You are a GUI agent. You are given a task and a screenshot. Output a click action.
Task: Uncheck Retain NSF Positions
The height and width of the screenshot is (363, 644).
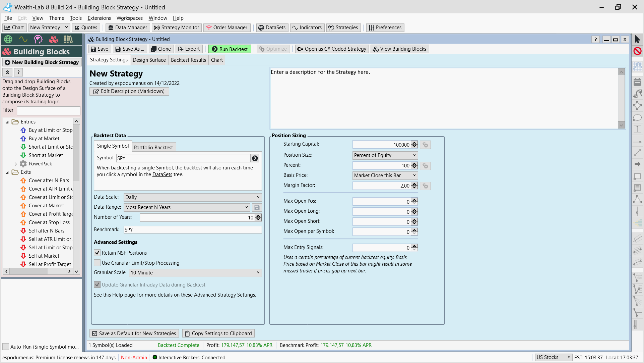[x=97, y=253]
